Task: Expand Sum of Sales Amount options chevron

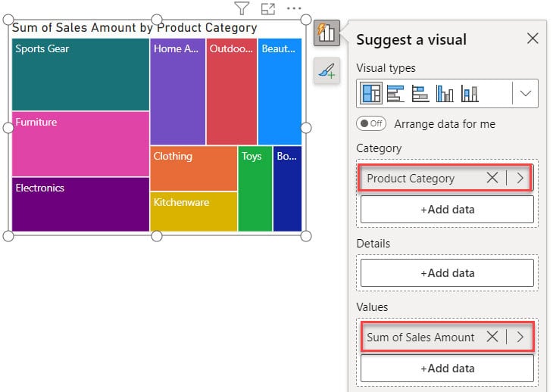Action: (520, 337)
